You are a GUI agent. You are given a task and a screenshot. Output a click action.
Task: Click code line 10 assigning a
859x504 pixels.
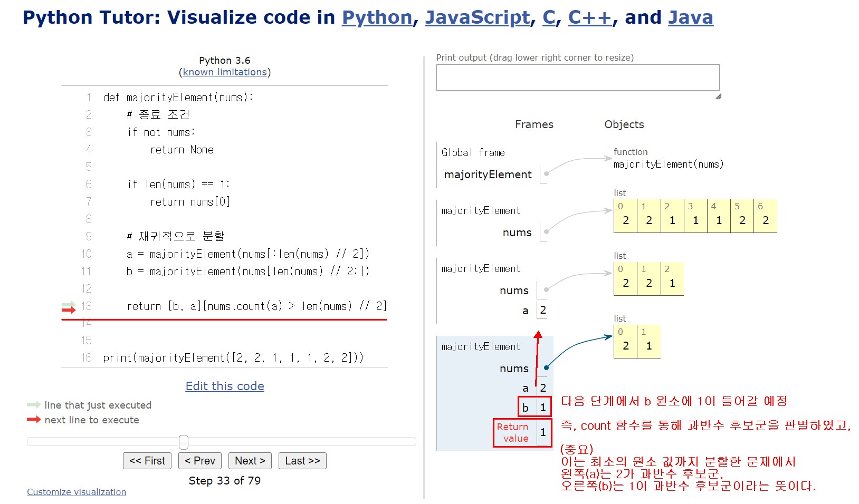(x=247, y=254)
